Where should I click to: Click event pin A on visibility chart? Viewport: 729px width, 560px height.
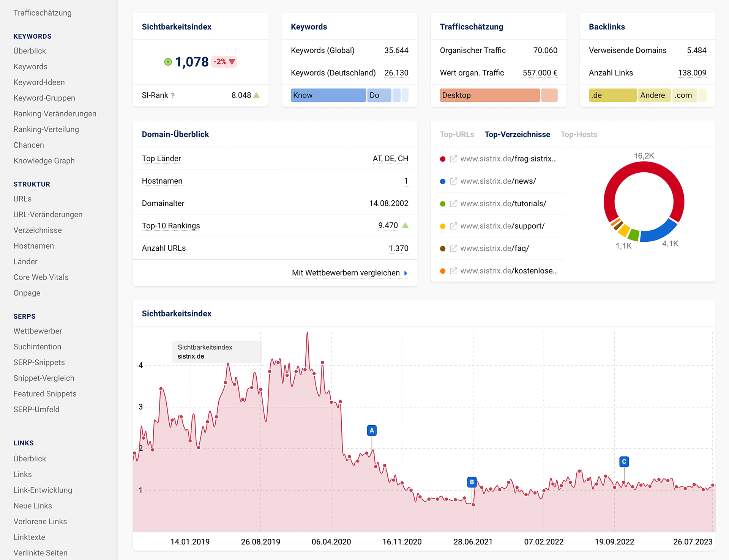coord(372,430)
